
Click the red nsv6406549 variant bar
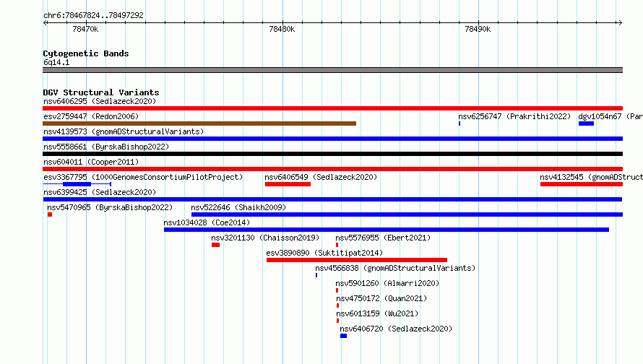point(288,184)
